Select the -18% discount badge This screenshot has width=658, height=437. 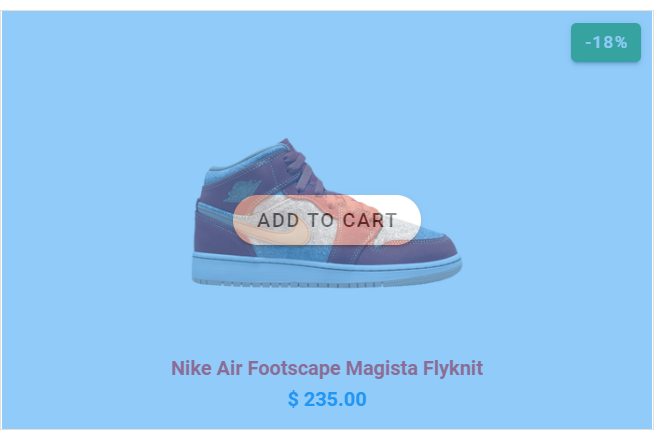pos(606,42)
